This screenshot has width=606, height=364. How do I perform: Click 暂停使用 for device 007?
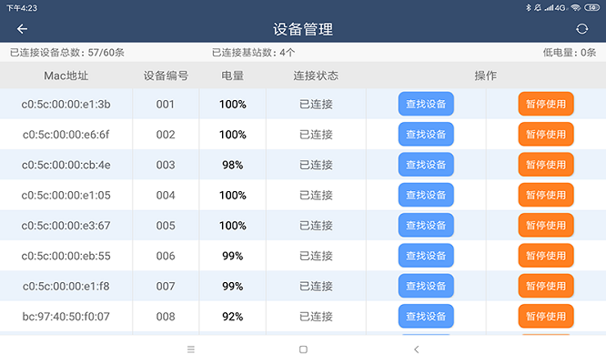pos(546,286)
